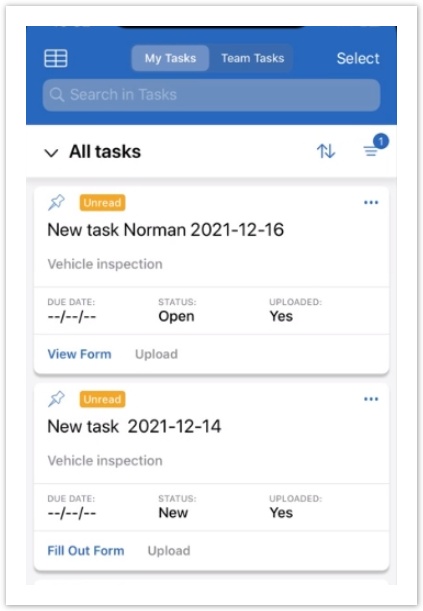423x611 pixels.
Task: Open the New task Norman 2021-12-16 title
Action: coord(166,230)
